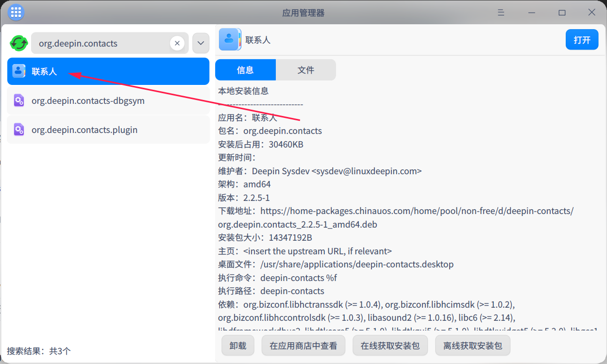Click the blue contacts avatar icon beside 联系人
This screenshot has height=364, width=607.
[x=18, y=70]
